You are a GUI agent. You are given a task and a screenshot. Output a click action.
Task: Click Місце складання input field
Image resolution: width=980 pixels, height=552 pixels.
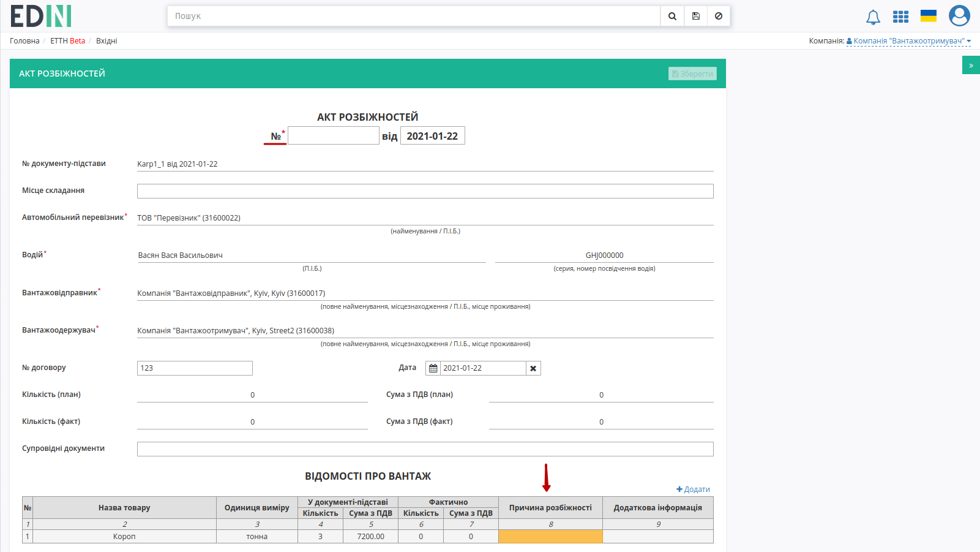(425, 191)
